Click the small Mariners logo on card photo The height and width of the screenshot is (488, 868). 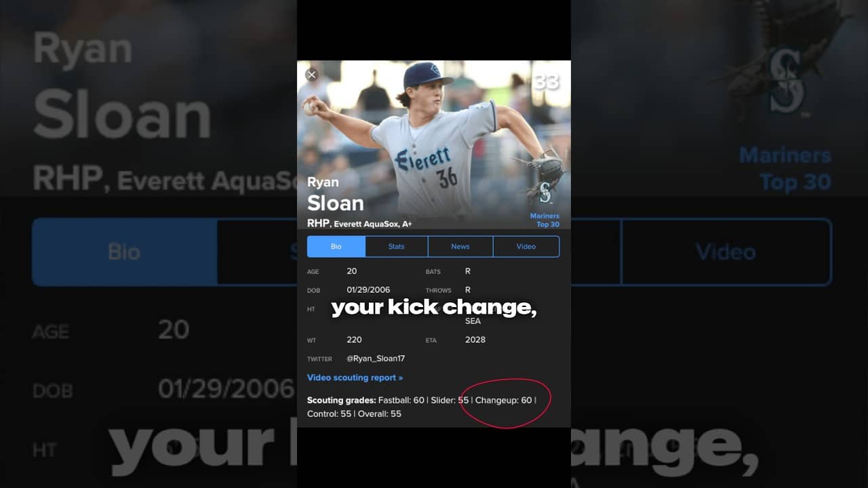point(545,193)
